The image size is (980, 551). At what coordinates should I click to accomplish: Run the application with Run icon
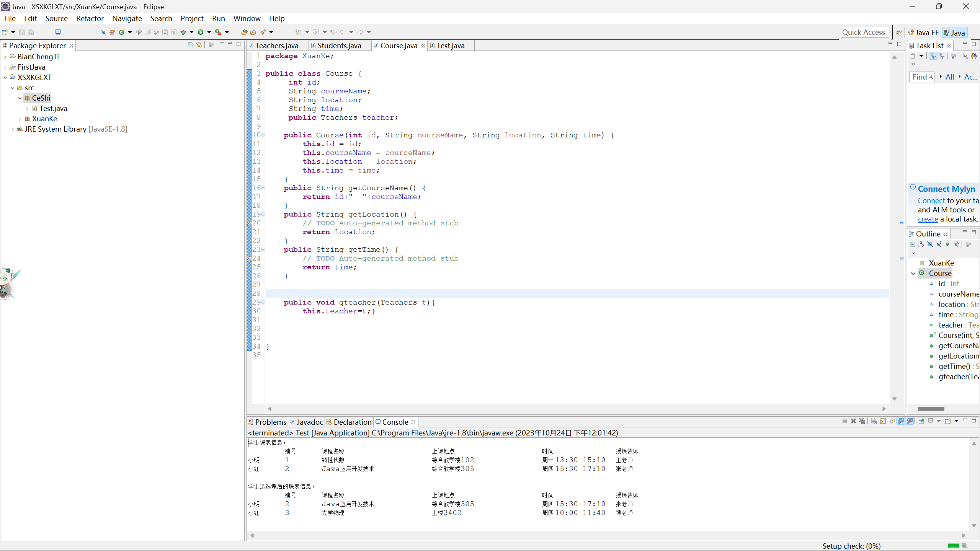(200, 32)
